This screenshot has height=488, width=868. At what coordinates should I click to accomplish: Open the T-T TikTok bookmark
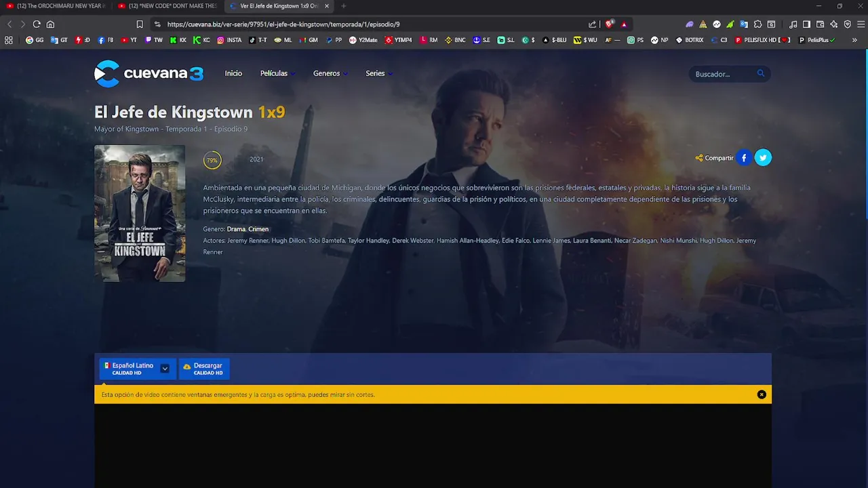pyautogui.click(x=258, y=40)
